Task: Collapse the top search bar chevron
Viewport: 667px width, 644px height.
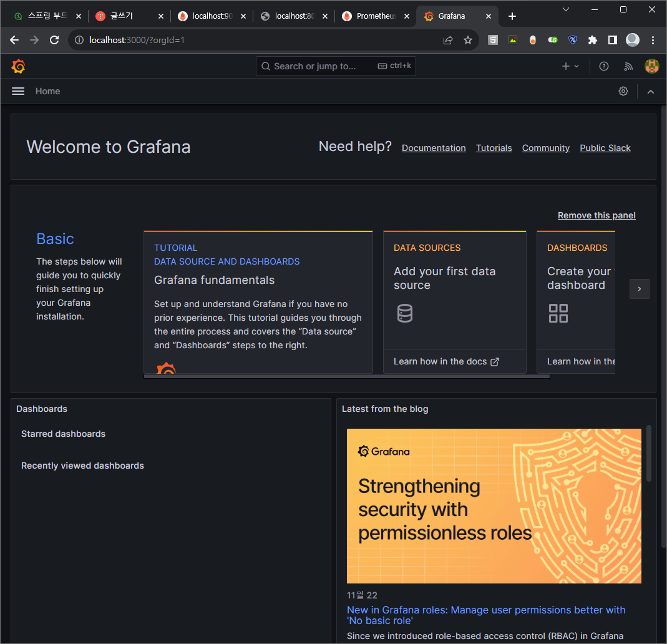Action: point(650,92)
